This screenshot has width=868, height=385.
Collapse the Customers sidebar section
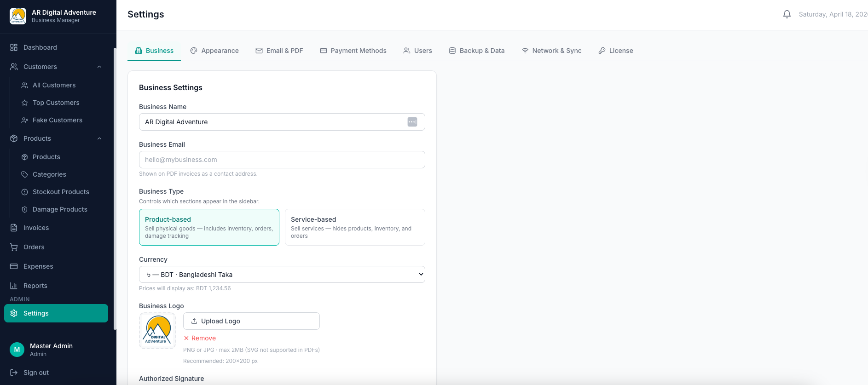[99, 67]
